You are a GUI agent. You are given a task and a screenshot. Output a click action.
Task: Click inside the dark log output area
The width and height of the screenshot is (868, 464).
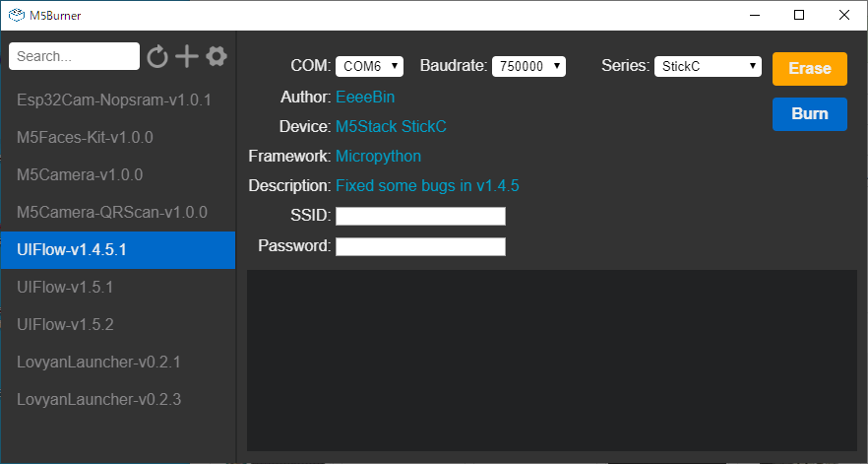551,361
